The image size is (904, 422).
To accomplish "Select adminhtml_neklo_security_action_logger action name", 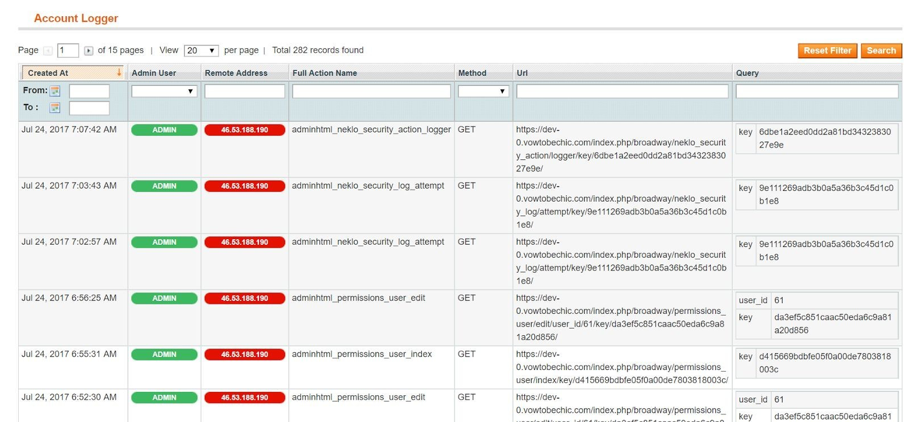I will 371,130.
